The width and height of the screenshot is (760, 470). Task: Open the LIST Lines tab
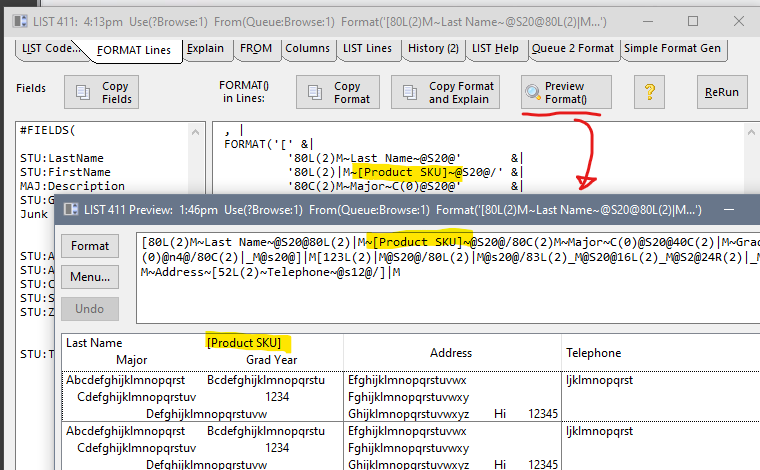(x=366, y=48)
